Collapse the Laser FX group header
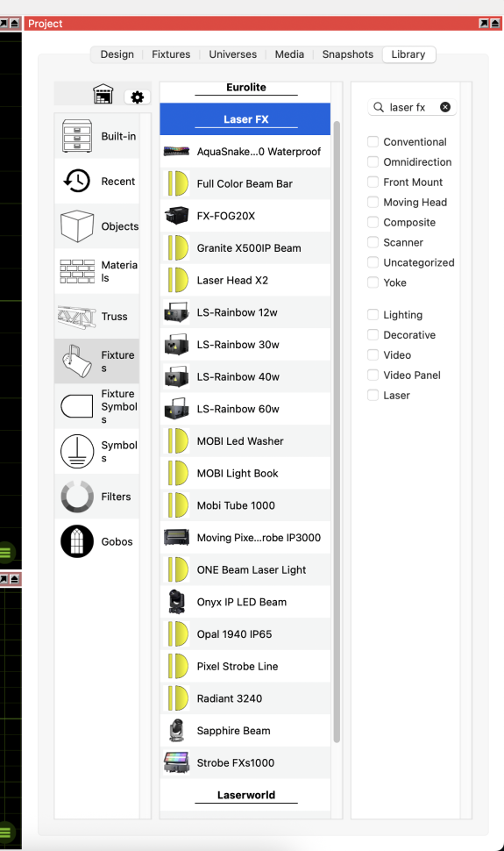504x851 pixels. click(245, 118)
